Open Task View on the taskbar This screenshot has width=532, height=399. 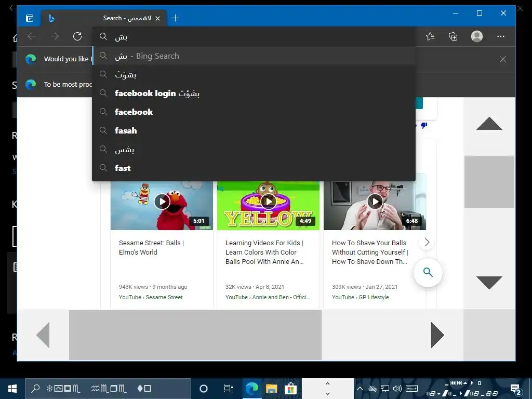coord(229,389)
